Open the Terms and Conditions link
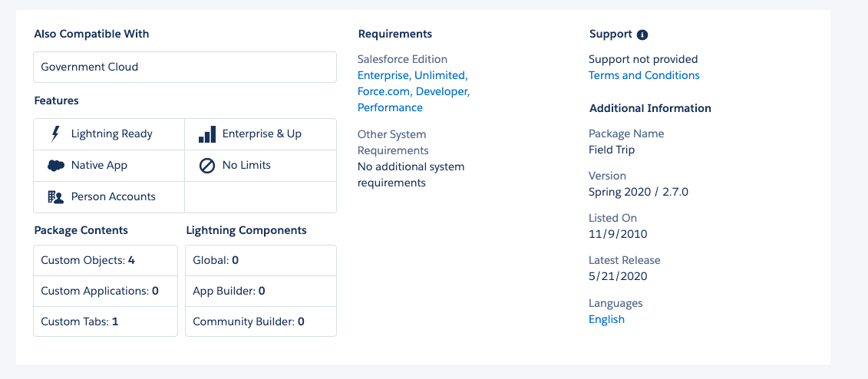 [643, 75]
